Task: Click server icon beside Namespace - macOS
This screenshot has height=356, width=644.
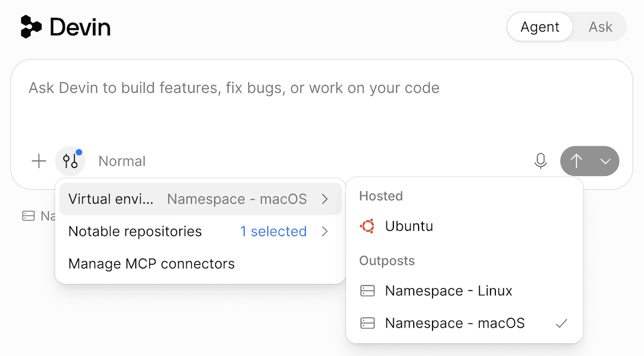Action: [367, 323]
